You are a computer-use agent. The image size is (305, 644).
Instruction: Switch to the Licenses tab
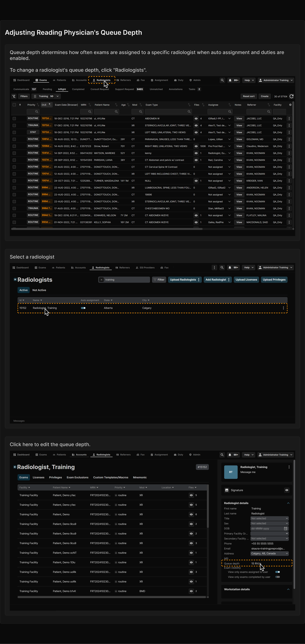point(38,478)
